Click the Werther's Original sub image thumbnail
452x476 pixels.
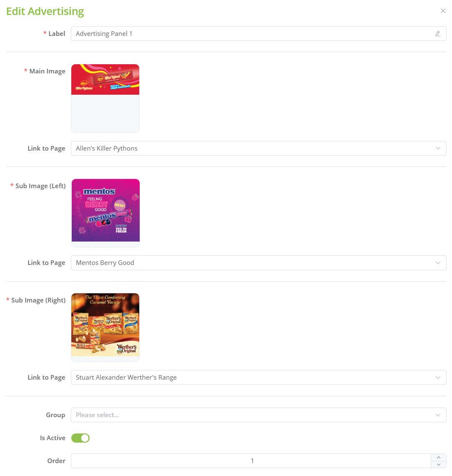click(105, 325)
